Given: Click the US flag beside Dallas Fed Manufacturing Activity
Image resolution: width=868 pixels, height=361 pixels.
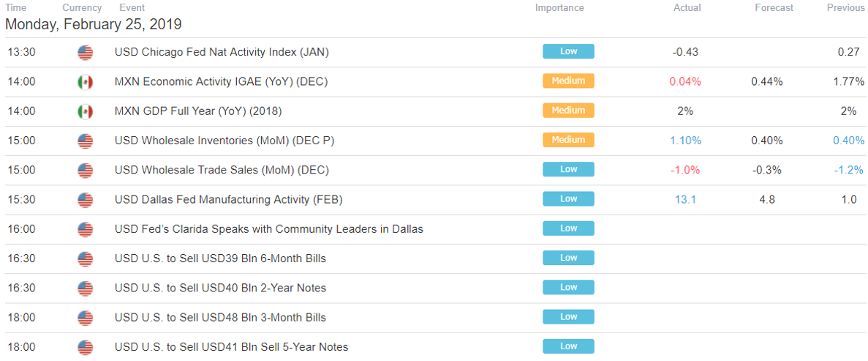Looking at the screenshot, I should (86, 200).
